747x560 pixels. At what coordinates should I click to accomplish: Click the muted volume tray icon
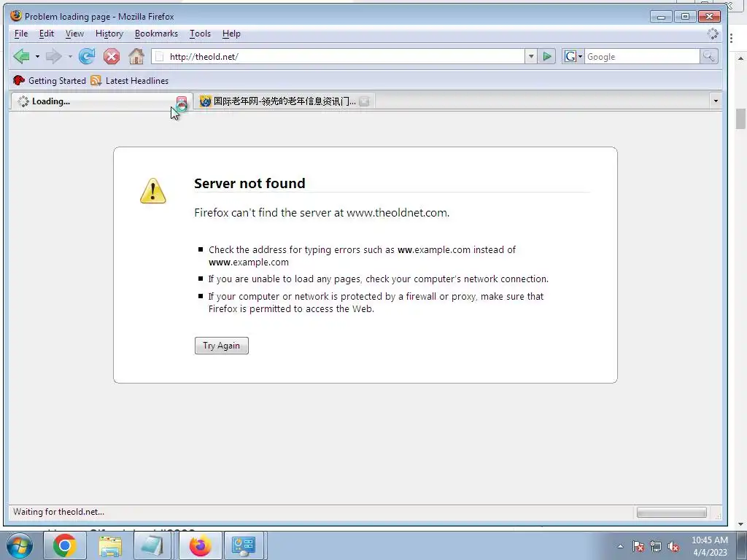[673, 547]
